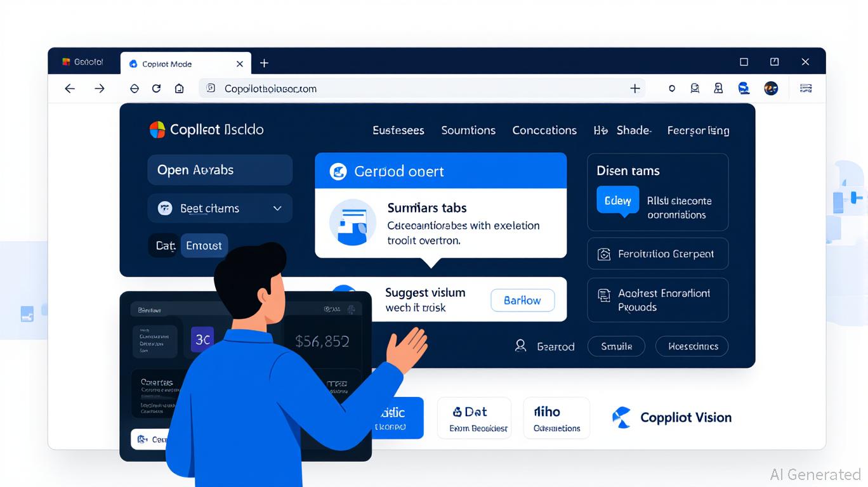Click the Aoeltest Enorarliont Pxouods option
Viewport: 868px width, 487px height.
pos(657,300)
